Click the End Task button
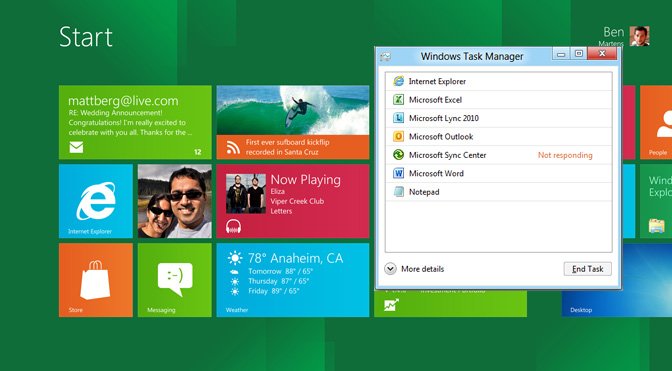 click(587, 269)
